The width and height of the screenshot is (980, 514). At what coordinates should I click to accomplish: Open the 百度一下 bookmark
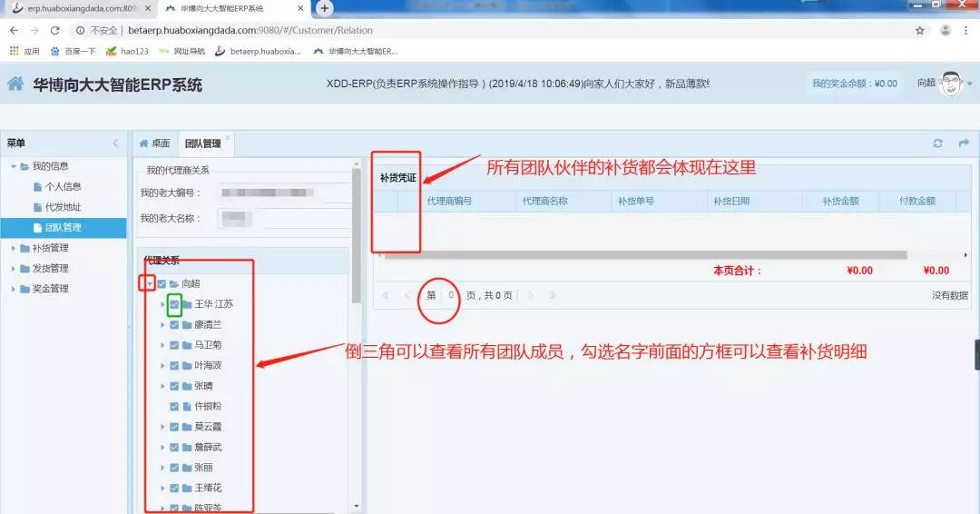[73, 51]
